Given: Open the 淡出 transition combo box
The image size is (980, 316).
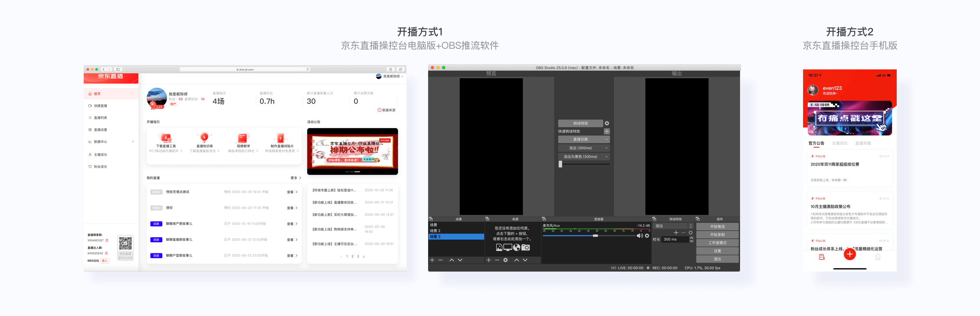Looking at the screenshot, I should (674, 226).
